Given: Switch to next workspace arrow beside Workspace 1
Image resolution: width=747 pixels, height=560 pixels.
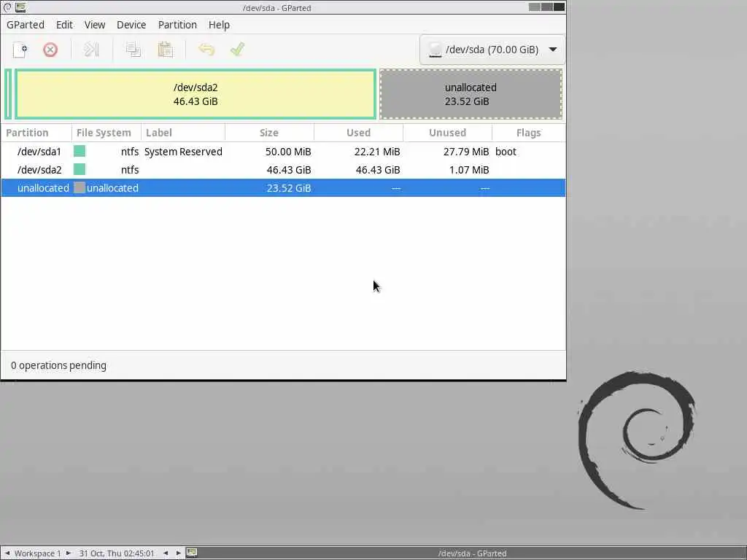Looking at the screenshot, I should (x=68, y=553).
